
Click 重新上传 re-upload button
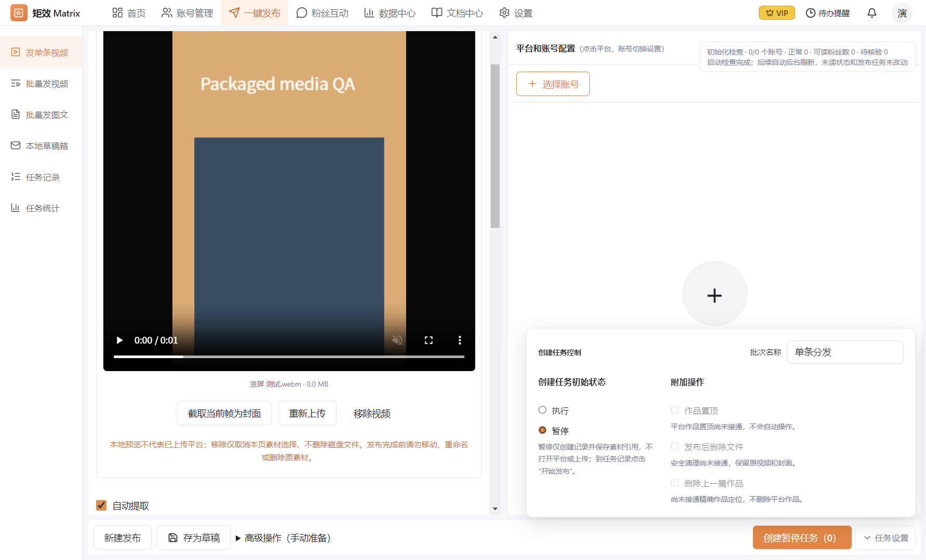(307, 413)
